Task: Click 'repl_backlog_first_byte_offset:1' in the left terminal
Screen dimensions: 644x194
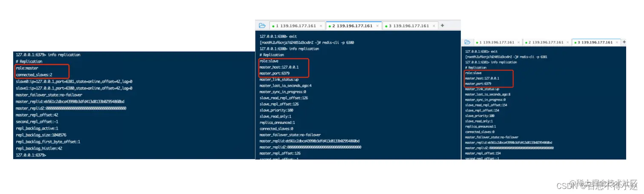Action: [48, 142]
